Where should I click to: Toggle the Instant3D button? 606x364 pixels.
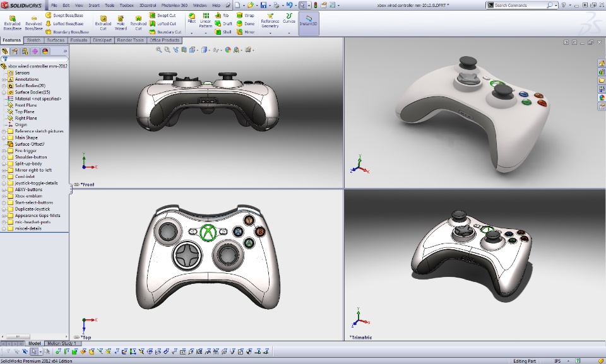pos(309,23)
